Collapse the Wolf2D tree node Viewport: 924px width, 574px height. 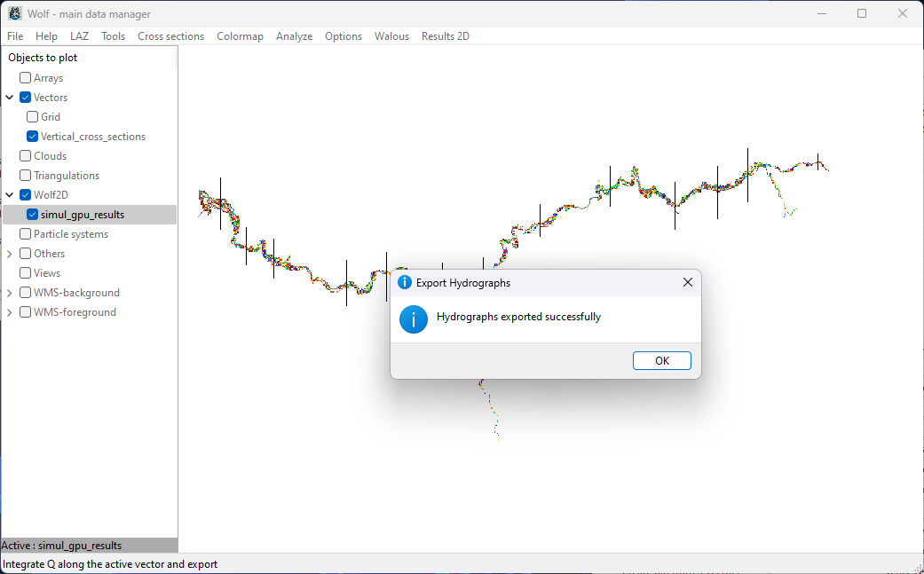pos(10,195)
